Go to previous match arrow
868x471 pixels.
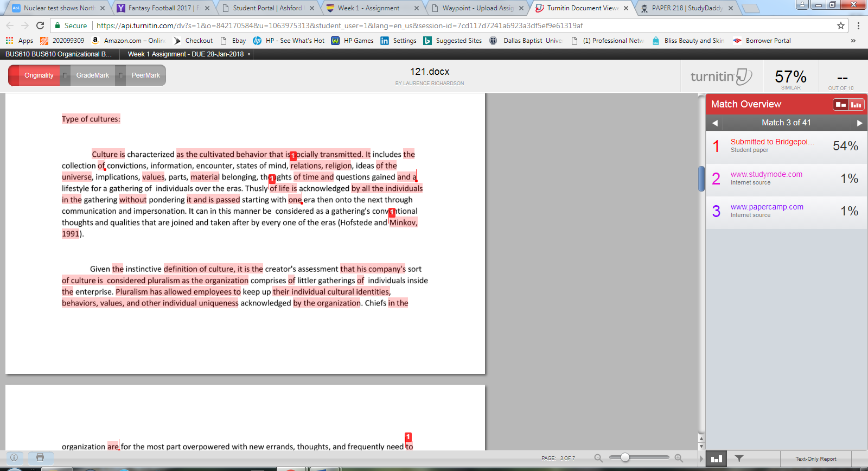pos(715,123)
